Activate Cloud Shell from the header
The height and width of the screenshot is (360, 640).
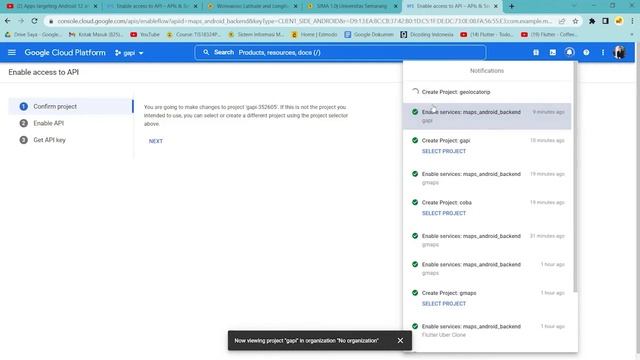pyautogui.click(x=553, y=53)
